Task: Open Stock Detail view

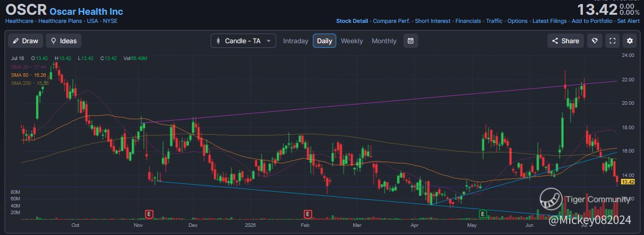Action: [352, 21]
